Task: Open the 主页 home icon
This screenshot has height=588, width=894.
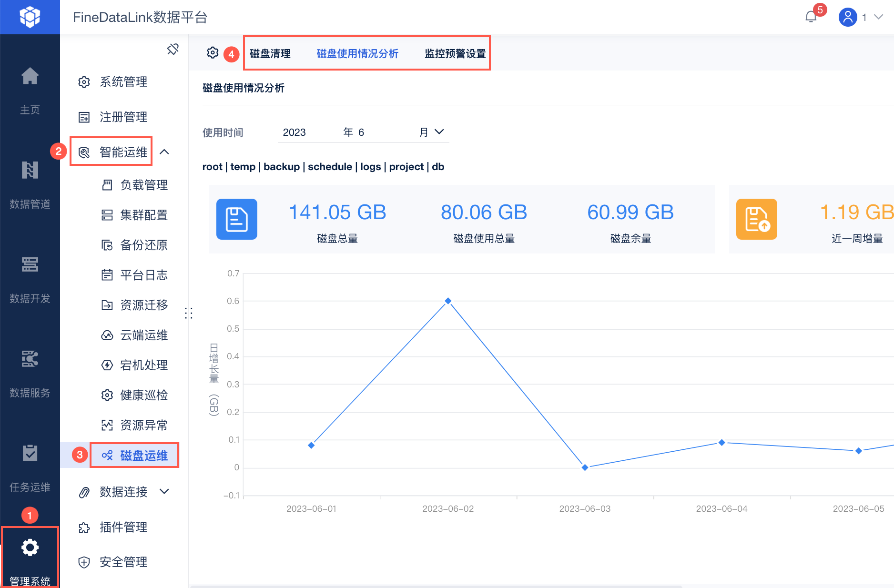Action: pyautogui.click(x=30, y=76)
